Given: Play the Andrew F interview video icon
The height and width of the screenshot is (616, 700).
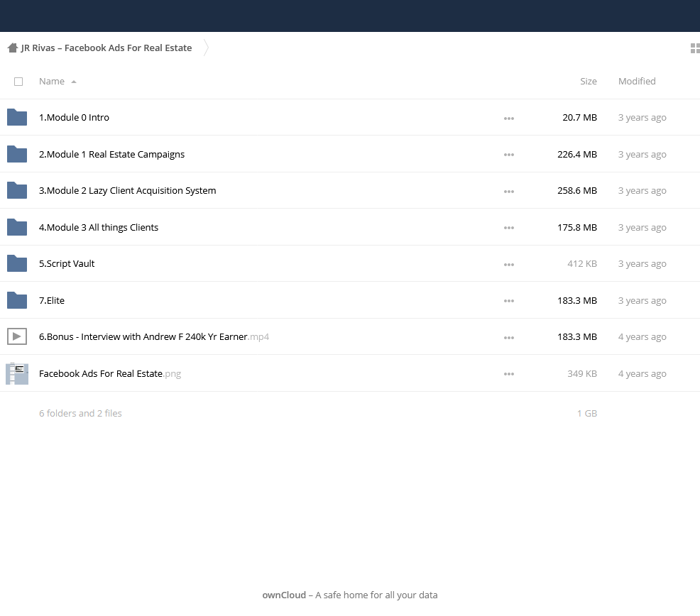Looking at the screenshot, I should click(17, 336).
